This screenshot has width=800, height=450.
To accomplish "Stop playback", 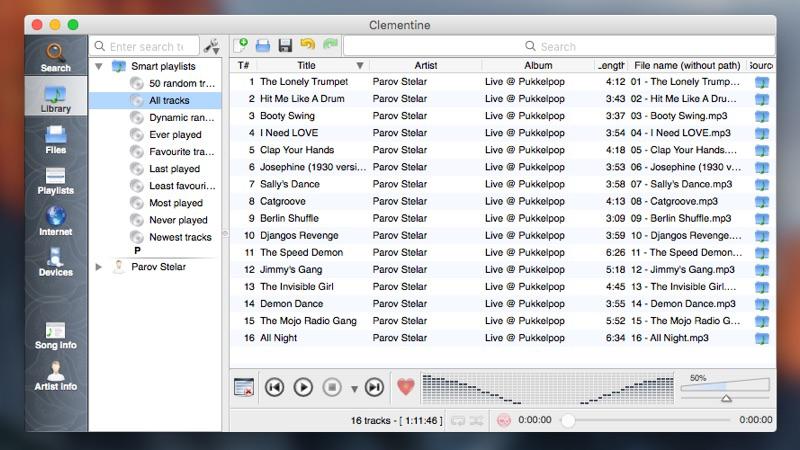I will (332, 387).
